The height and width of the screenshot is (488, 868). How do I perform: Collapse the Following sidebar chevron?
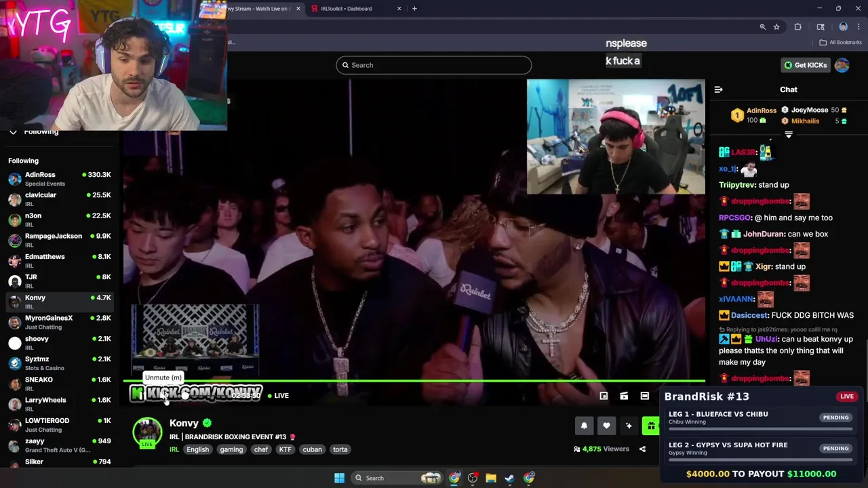pyautogui.click(x=13, y=131)
